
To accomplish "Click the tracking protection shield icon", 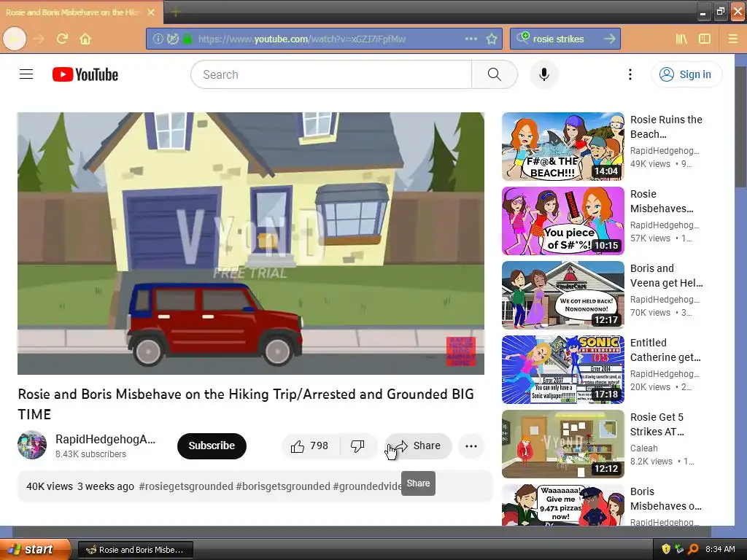I will click(172, 39).
